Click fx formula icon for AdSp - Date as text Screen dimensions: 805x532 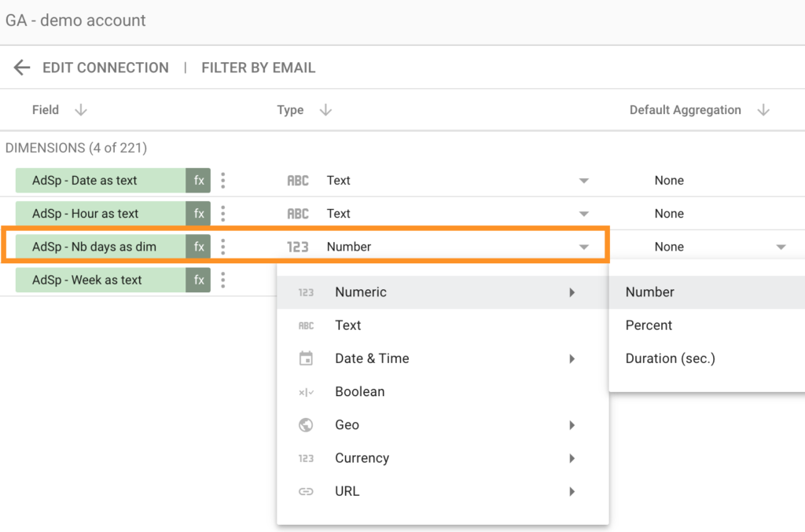(x=198, y=181)
